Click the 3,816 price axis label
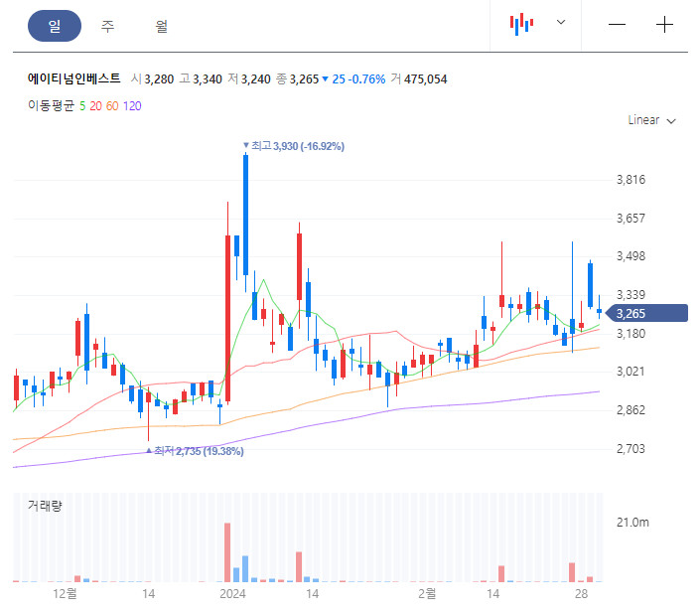This screenshot has width=700, height=612. (x=630, y=180)
